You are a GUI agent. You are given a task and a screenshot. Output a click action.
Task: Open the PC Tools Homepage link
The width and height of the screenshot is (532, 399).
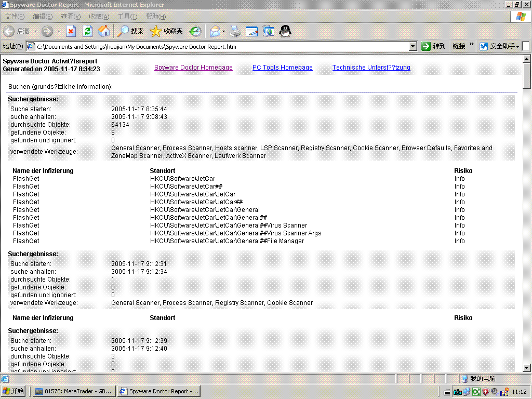(x=282, y=67)
